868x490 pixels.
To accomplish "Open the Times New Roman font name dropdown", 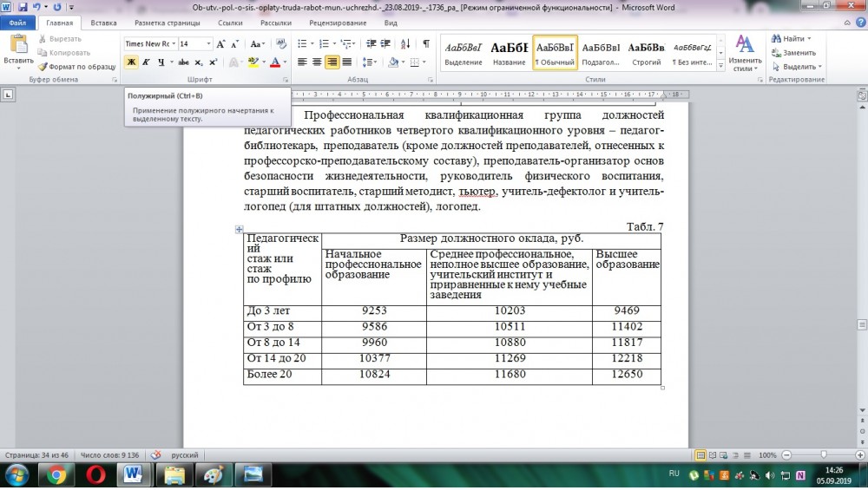I will tap(174, 43).
